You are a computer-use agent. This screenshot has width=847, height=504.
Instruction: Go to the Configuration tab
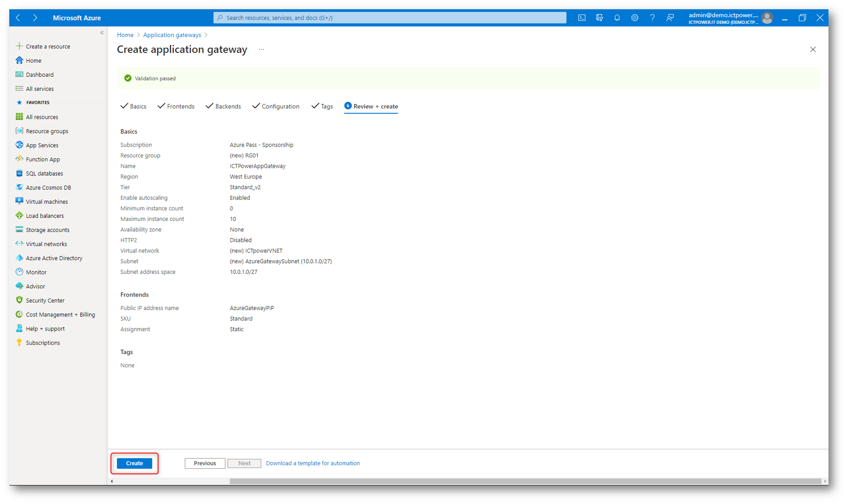click(276, 106)
